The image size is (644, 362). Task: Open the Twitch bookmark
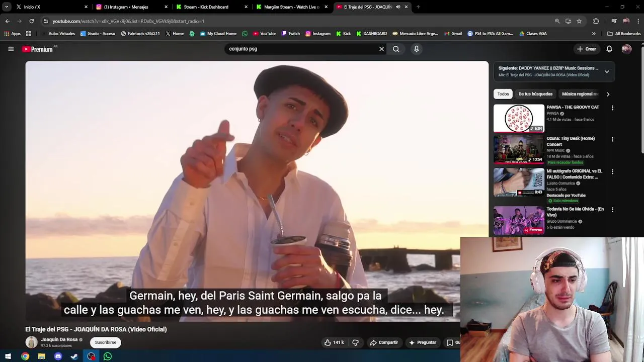click(291, 34)
